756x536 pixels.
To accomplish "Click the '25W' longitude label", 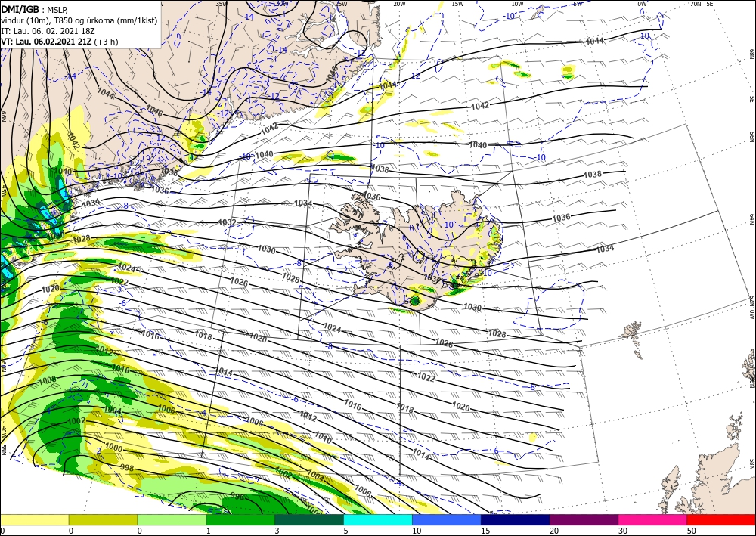I will 341,4.
